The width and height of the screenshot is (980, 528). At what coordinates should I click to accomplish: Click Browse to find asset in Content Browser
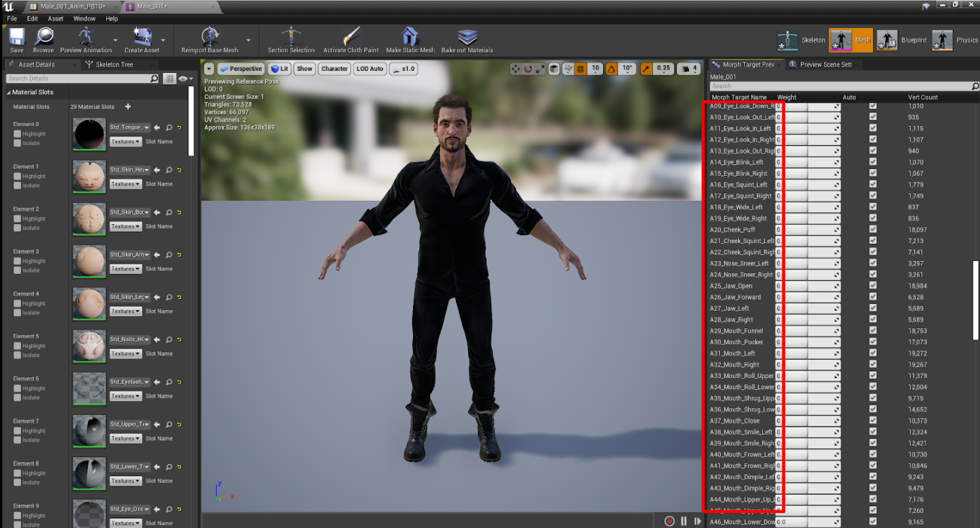[x=44, y=40]
